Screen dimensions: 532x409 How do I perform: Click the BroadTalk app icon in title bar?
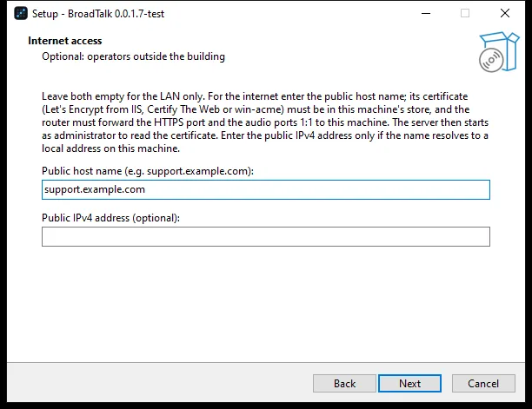pos(21,14)
